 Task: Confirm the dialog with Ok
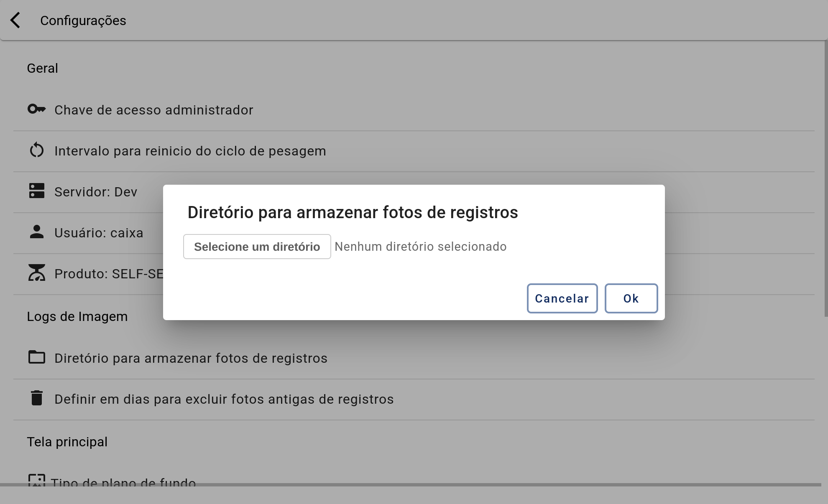pyautogui.click(x=631, y=298)
